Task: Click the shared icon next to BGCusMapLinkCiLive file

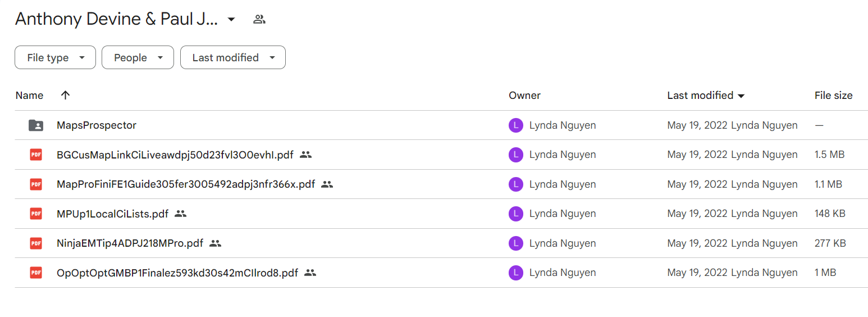Action: [x=305, y=155]
